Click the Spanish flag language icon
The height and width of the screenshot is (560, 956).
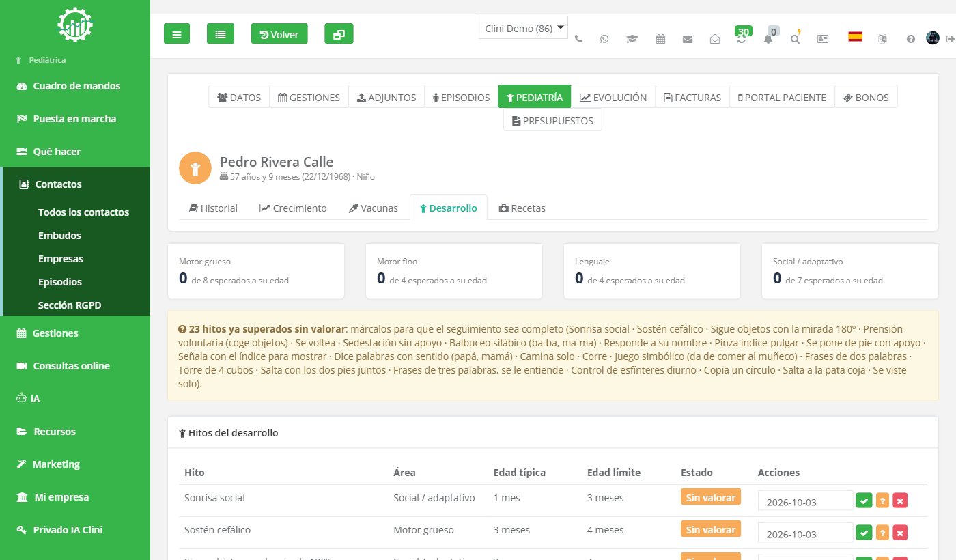point(855,37)
